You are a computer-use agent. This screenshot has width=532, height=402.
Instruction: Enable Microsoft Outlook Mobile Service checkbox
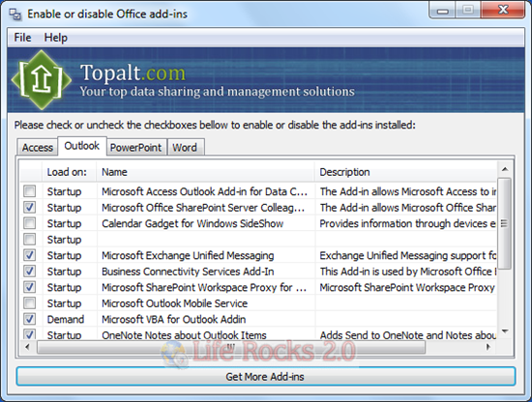click(30, 302)
